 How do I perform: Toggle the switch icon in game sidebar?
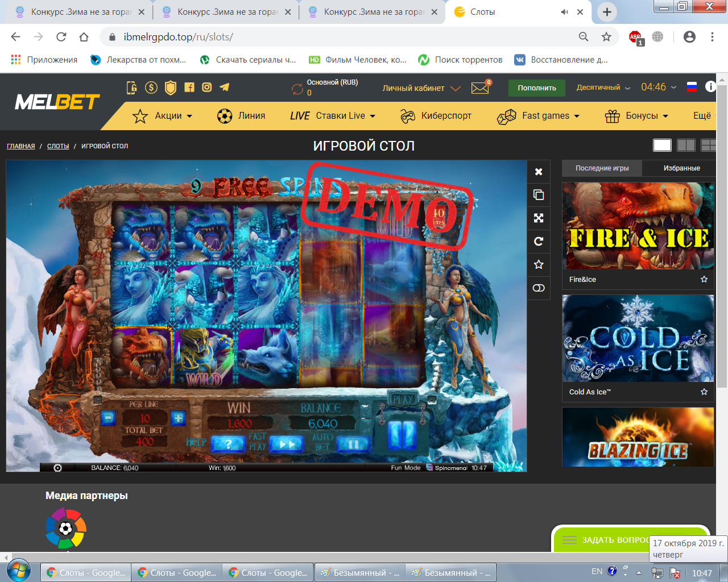coord(539,288)
